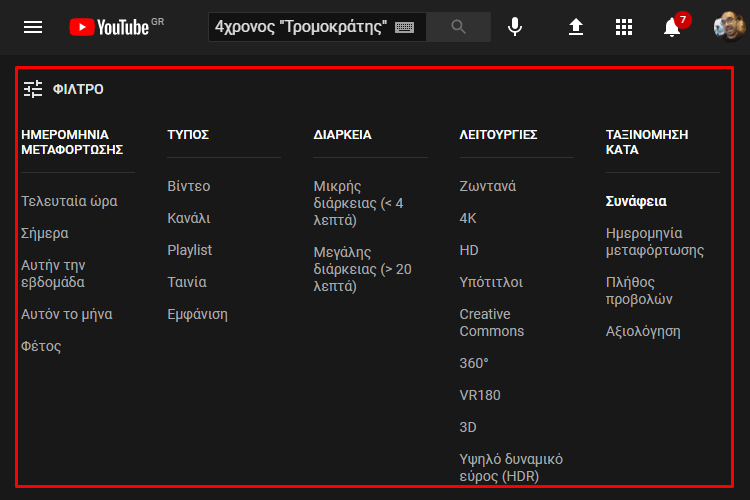
Task: Click the magnifier search button
Action: tap(458, 27)
